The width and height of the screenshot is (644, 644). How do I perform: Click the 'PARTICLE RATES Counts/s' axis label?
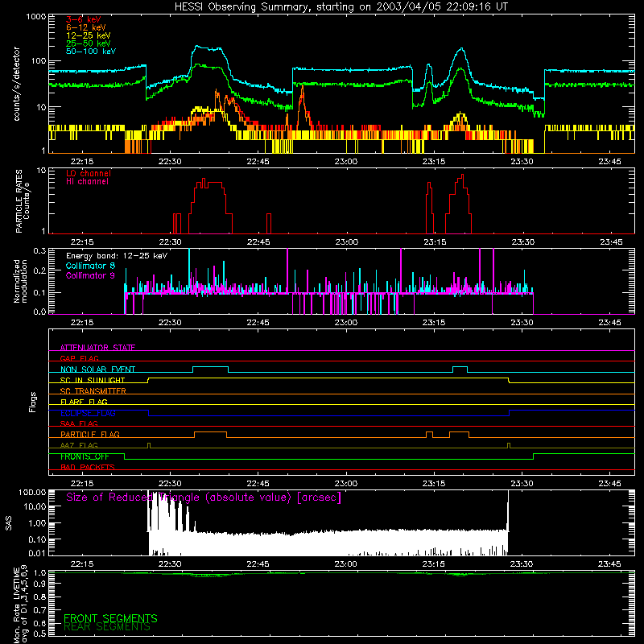(x=23, y=201)
